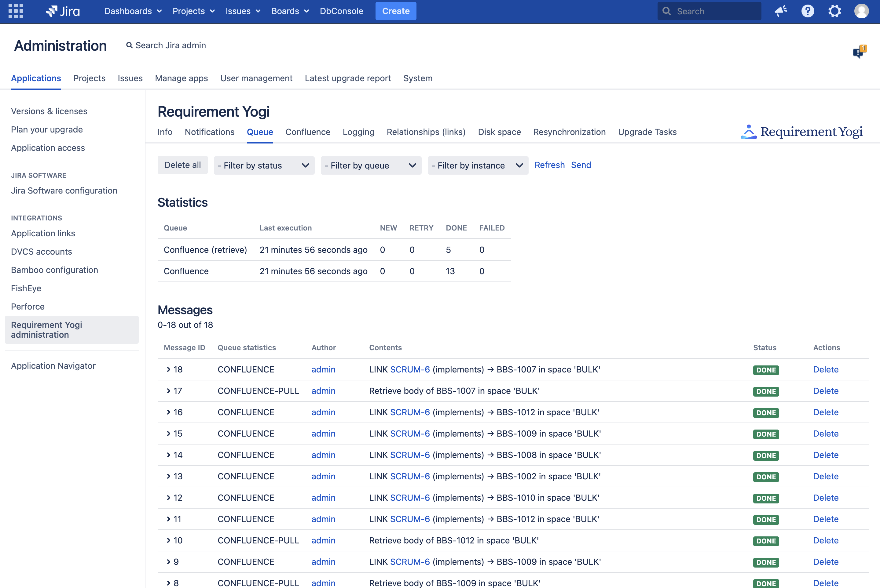Click the Requirement Yogi logo

pyautogui.click(x=801, y=132)
